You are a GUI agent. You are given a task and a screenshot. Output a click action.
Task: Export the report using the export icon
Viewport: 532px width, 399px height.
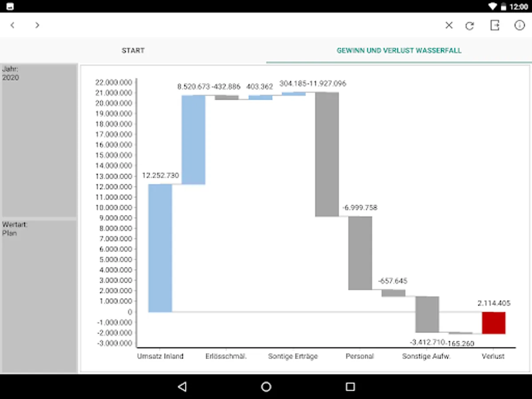tap(494, 25)
